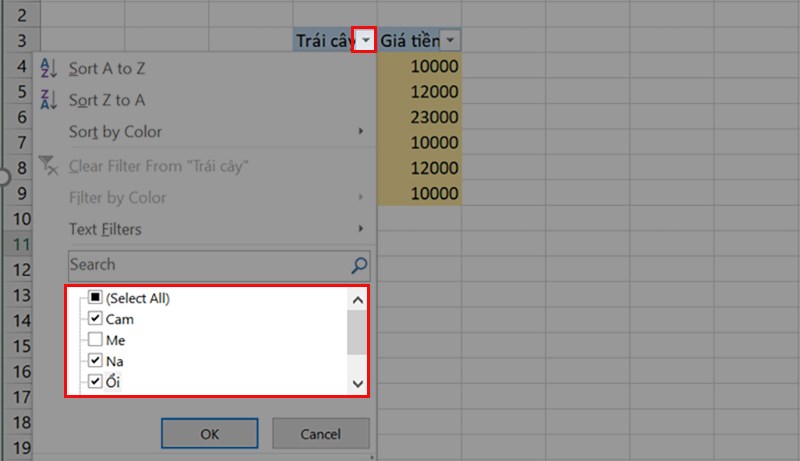
Task: Open the Trái cây filter dropdown
Action: click(x=365, y=40)
